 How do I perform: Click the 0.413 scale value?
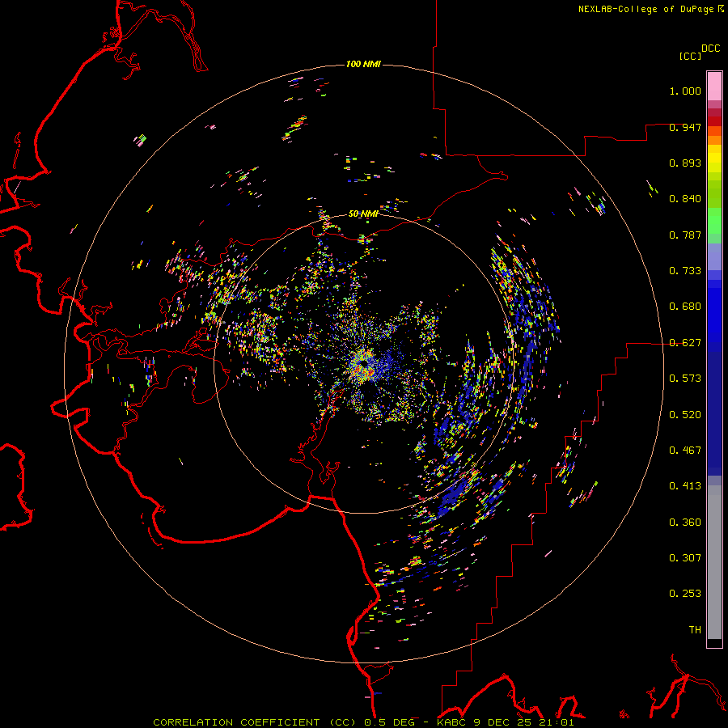tap(685, 486)
